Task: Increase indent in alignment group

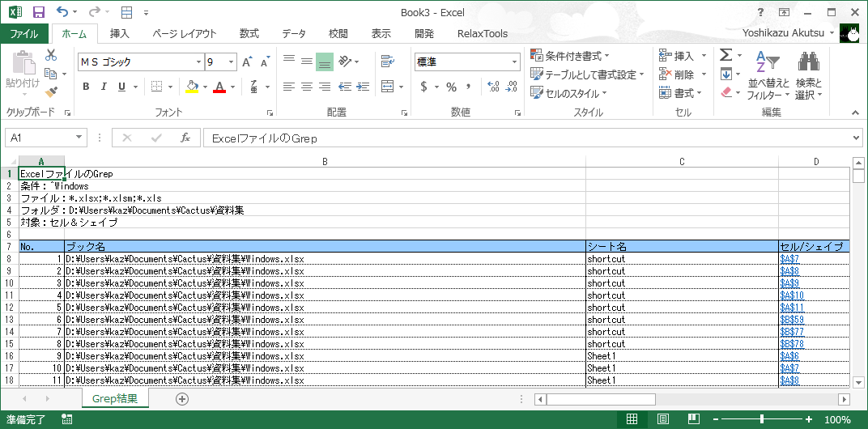Action: coord(363,87)
